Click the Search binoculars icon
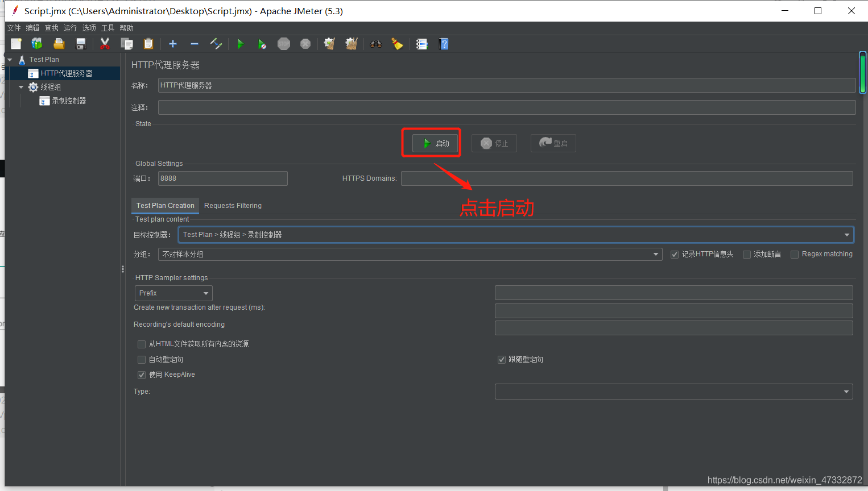Image resolution: width=868 pixels, height=491 pixels. pyautogui.click(x=376, y=44)
